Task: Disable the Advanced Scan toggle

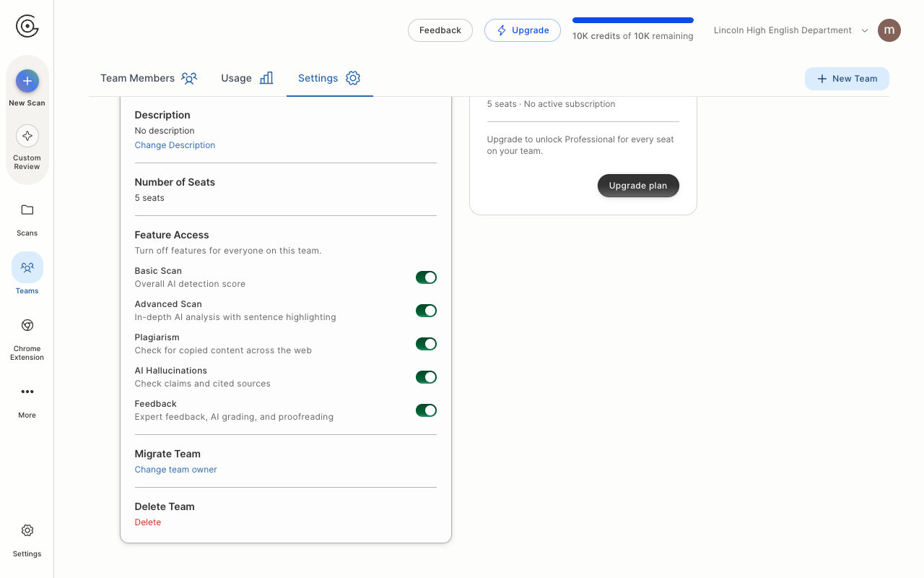Action: (x=426, y=311)
